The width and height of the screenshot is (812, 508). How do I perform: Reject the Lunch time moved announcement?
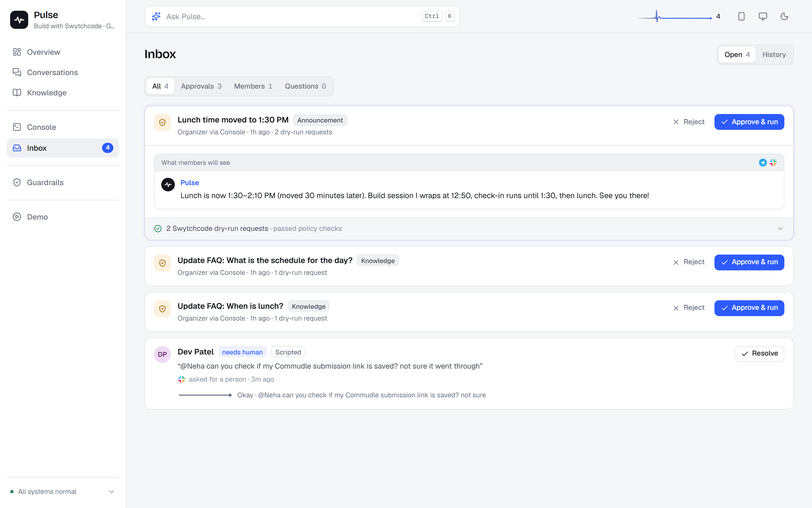click(x=689, y=122)
